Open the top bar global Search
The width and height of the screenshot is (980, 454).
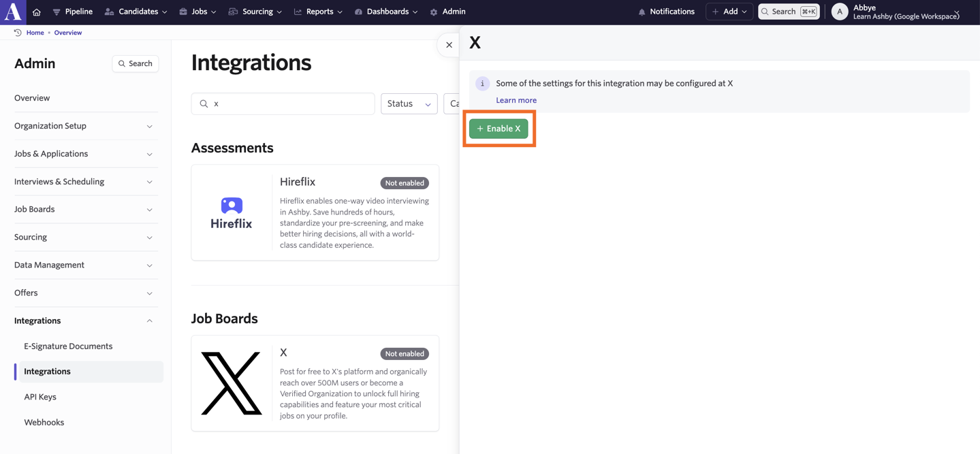(x=789, y=12)
